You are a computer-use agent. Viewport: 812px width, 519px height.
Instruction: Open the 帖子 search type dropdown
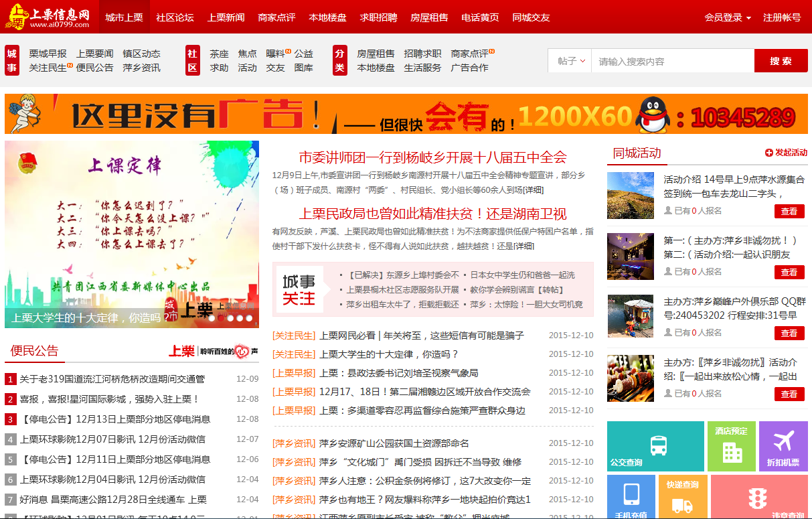(571, 61)
